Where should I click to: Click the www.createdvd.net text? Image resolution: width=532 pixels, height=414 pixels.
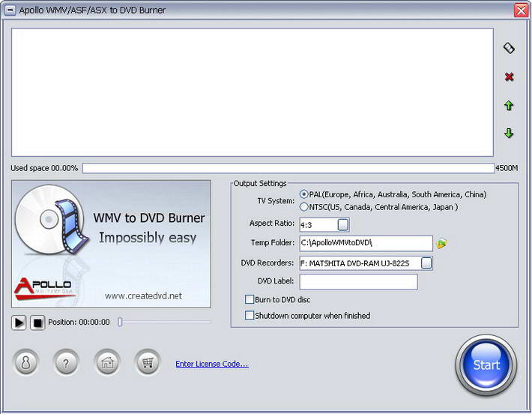click(143, 295)
